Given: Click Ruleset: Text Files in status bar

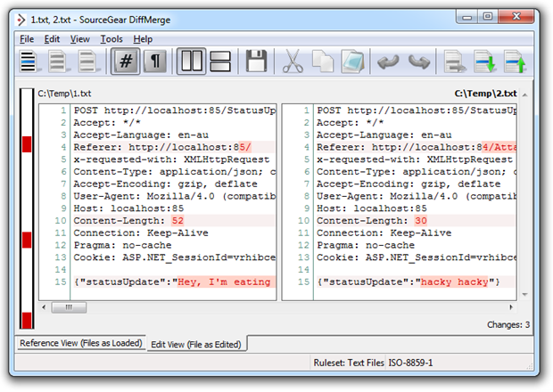Looking at the screenshot, I should (x=349, y=363).
